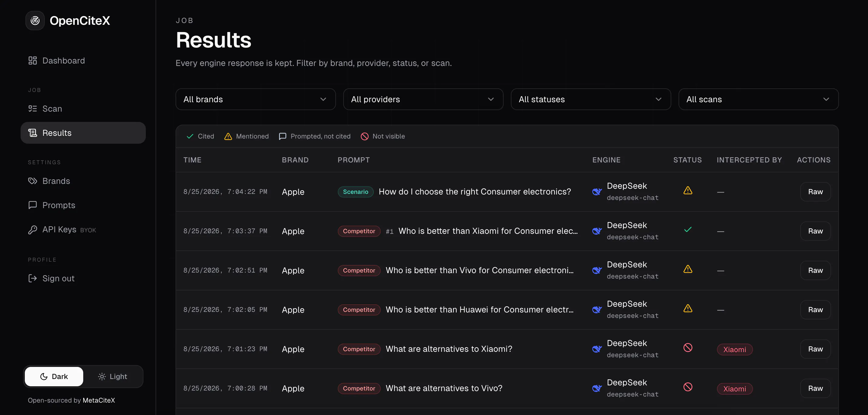This screenshot has height=415, width=868.
Task: Switch to Light theme
Action: point(113,377)
